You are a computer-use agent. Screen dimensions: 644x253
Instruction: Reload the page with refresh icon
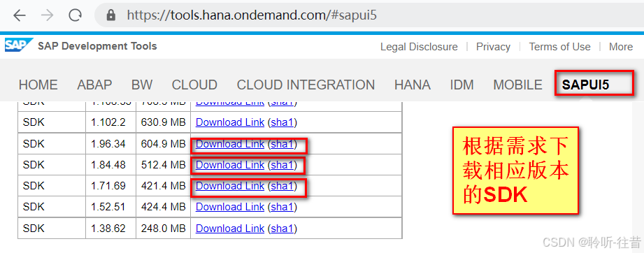pyautogui.click(x=75, y=15)
